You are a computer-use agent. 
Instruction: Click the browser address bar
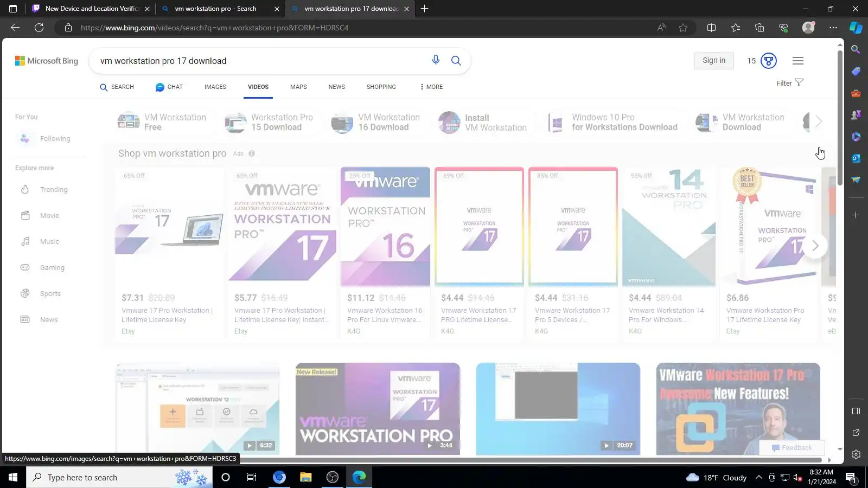358,28
